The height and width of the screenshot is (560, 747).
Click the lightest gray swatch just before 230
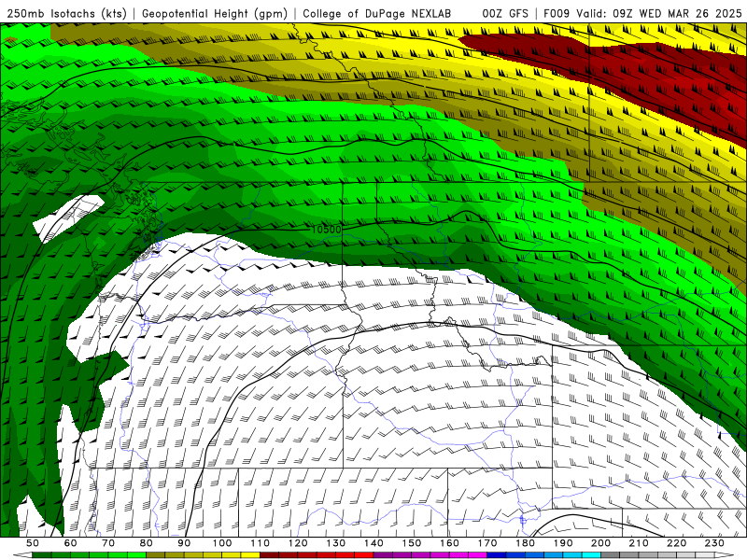(x=705, y=555)
